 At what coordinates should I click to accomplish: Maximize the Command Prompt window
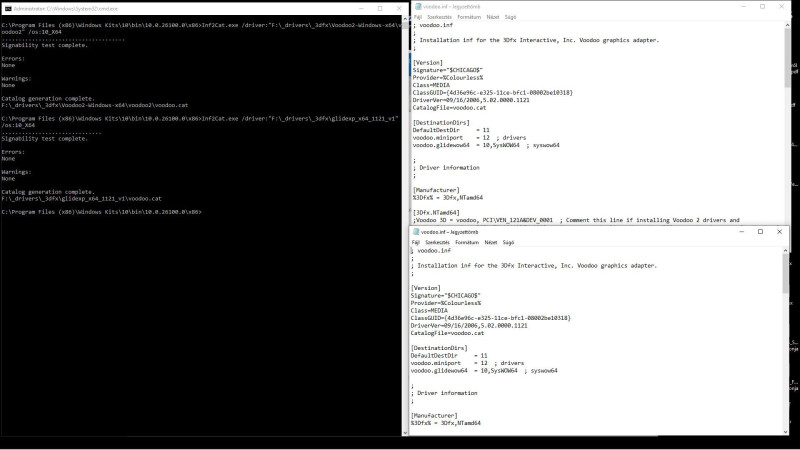click(x=380, y=9)
